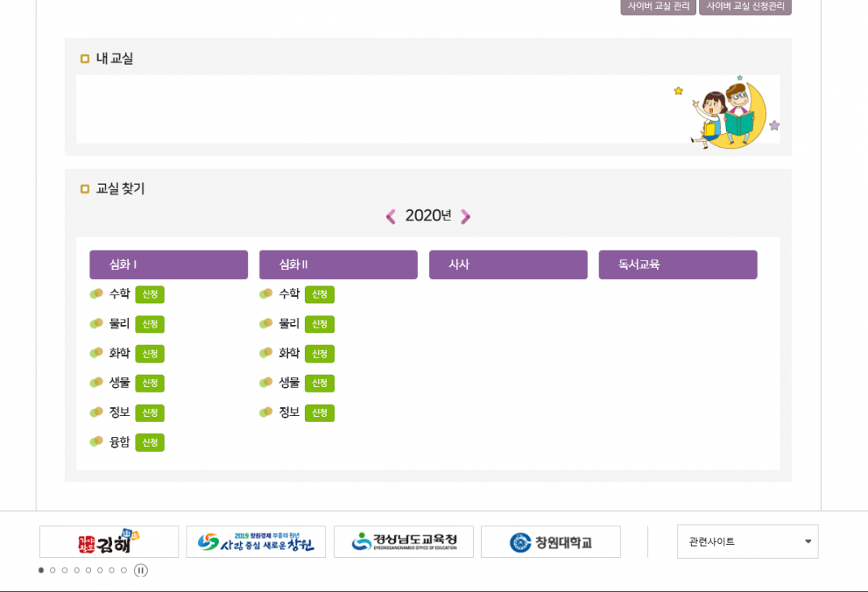Open the 경상남도교육청 logo banner
Image resolution: width=868 pixels, height=592 pixels.
point(403,542)
